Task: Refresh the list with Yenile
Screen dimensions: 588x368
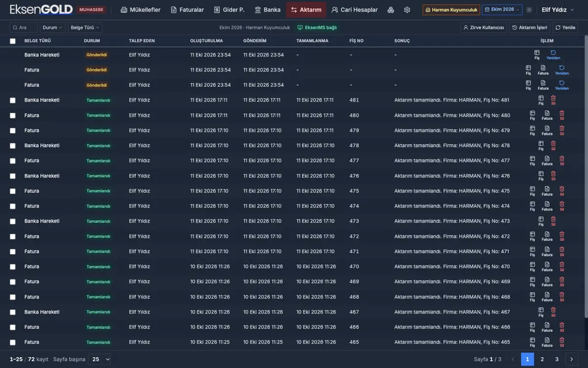Action: point(565,27)
